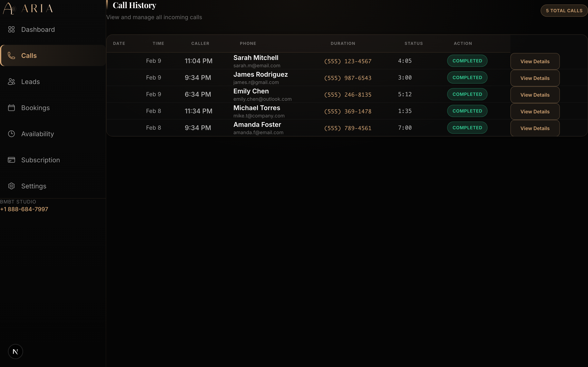The image size is (588, 367).
Task: Select James Rodriguez's caller name
Action: tap(260, 74)
